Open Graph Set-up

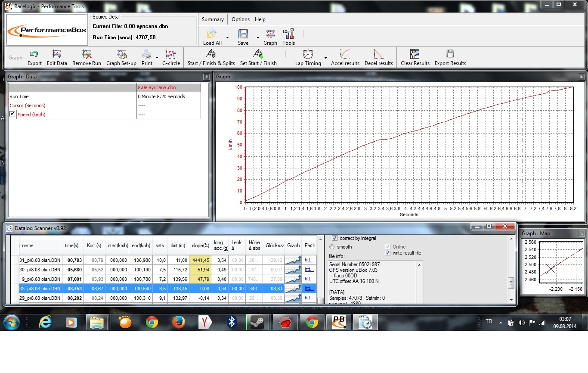(x=121, y=54)
